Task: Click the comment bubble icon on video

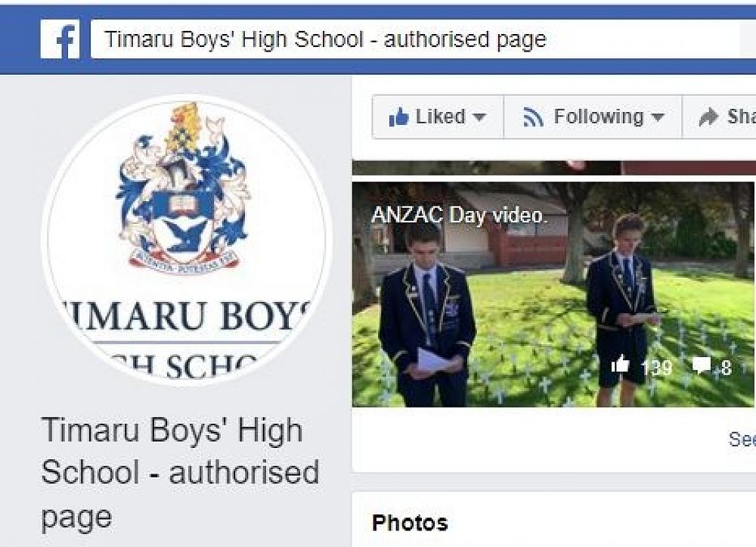Action: pos(701,365)
